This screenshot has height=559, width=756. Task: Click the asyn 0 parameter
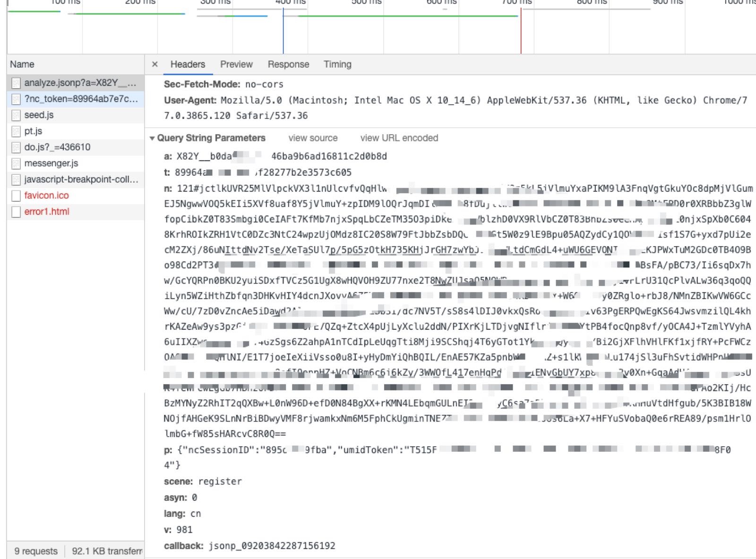[x=180, y=498]
